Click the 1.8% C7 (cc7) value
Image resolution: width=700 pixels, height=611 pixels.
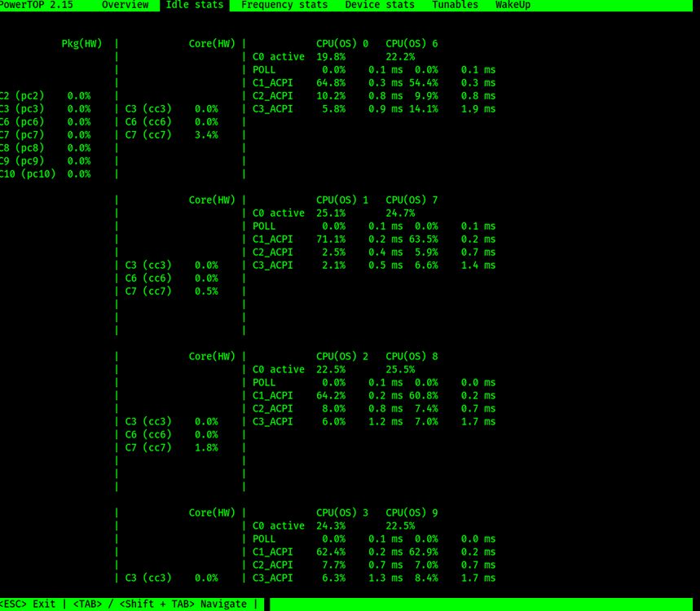(206, 447)
